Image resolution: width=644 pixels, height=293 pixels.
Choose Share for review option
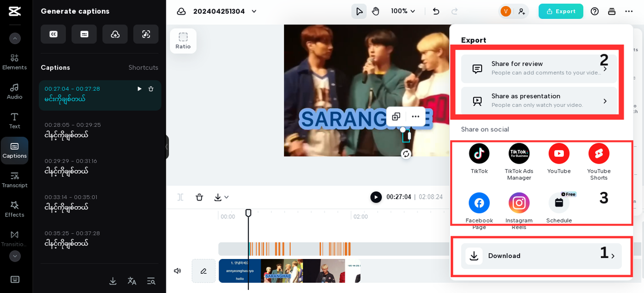pos(539,69)
